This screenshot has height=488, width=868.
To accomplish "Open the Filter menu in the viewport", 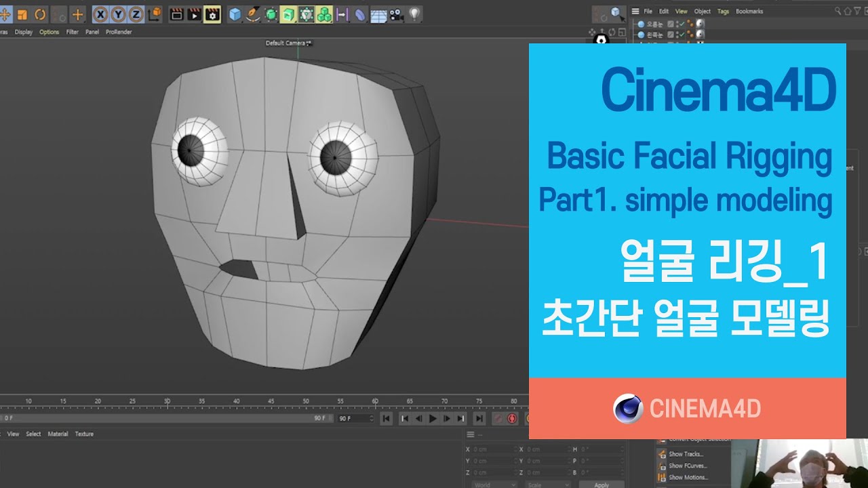I will [72, 32].
